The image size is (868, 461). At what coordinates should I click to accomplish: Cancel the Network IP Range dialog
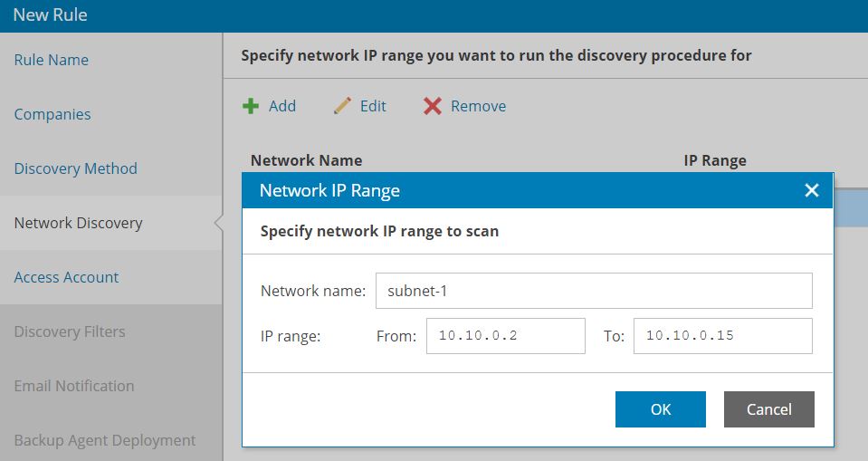(769, 408)
